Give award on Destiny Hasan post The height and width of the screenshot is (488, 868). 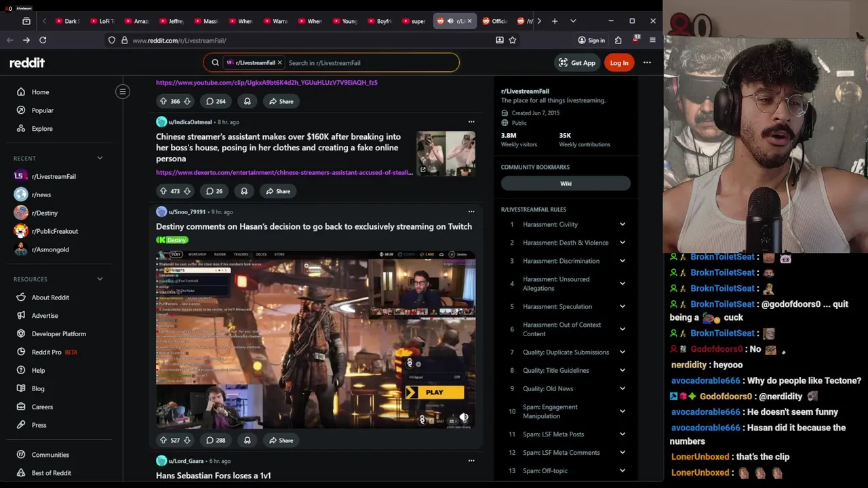point(247,440)
